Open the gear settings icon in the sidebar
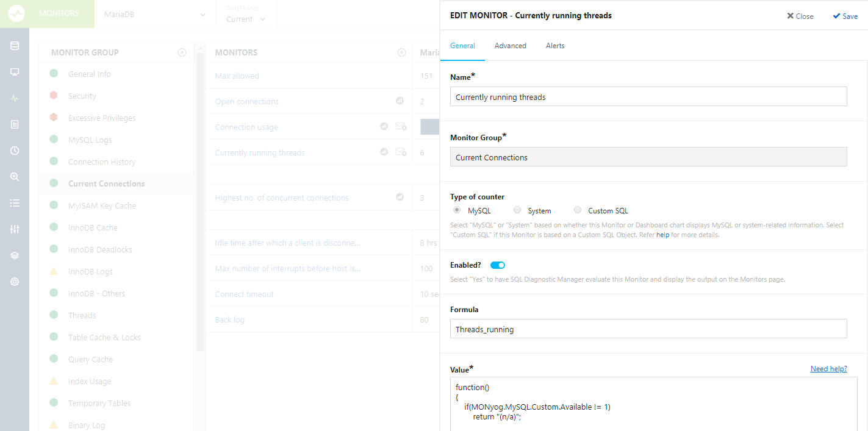This screenshot has height=431, width=868. coord(15,282)
